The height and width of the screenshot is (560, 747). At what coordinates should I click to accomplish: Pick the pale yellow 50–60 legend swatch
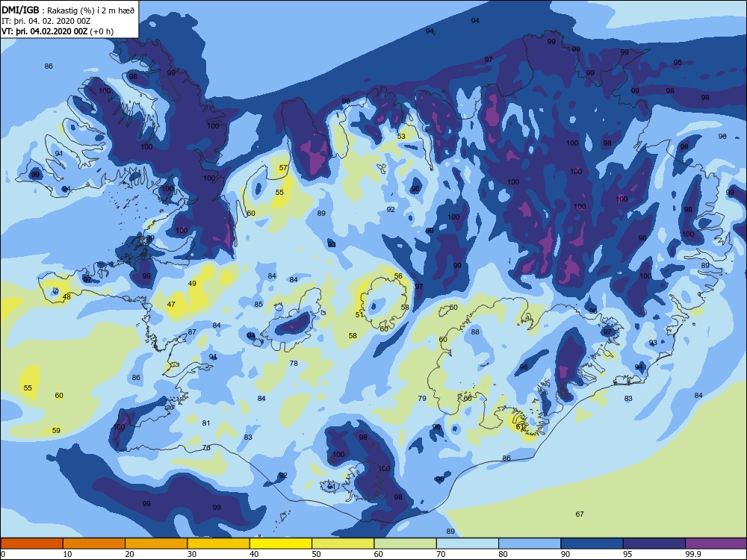click(x=343, y=544)
